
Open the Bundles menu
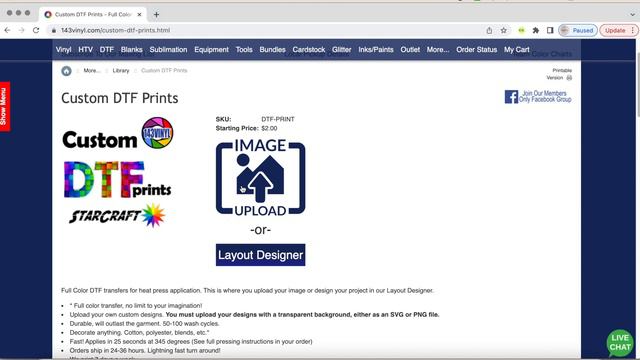(x=272, y=49)
